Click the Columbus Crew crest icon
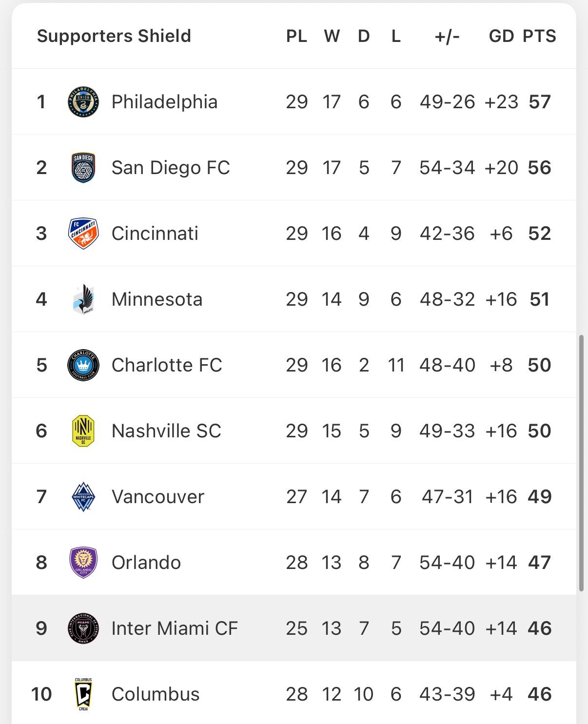 [83, 694]
